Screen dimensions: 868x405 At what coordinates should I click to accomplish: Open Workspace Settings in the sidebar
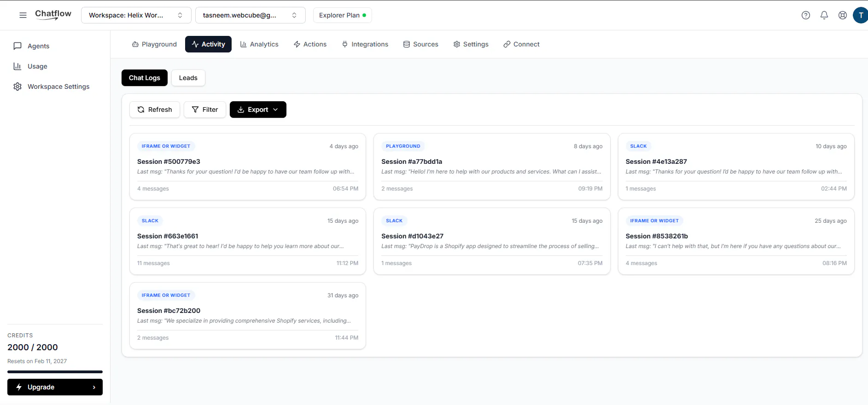point(55,87)
